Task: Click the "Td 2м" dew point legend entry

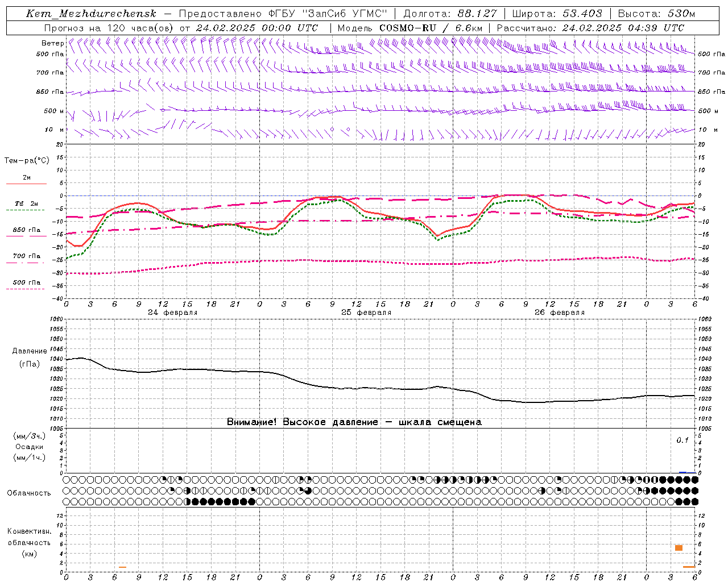Action: 26,203
